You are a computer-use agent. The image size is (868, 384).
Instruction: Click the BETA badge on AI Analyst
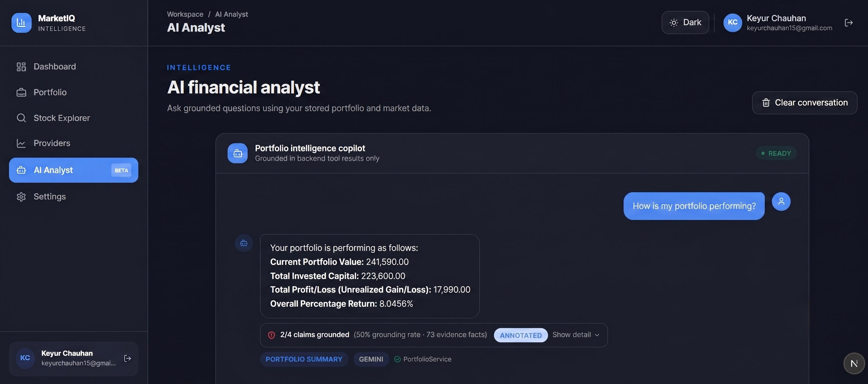(121, 171)
